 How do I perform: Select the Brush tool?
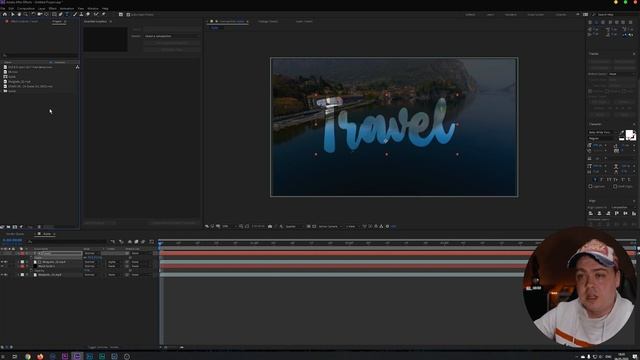click(75, 14)
